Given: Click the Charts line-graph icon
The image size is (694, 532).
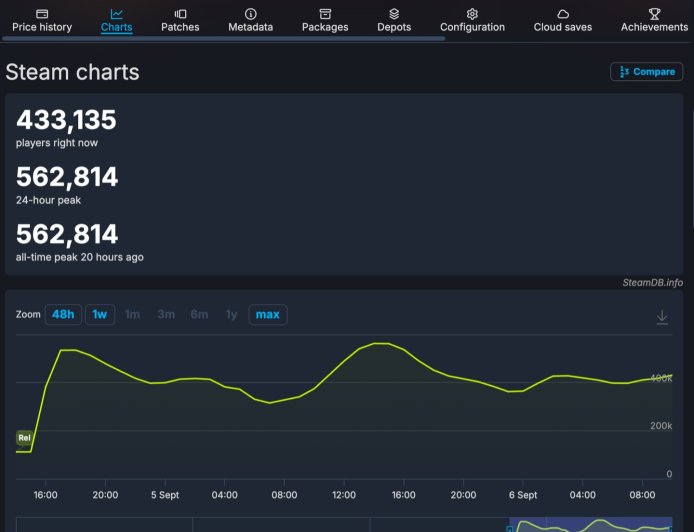Looking at the screenshot, I should (117, 13).
